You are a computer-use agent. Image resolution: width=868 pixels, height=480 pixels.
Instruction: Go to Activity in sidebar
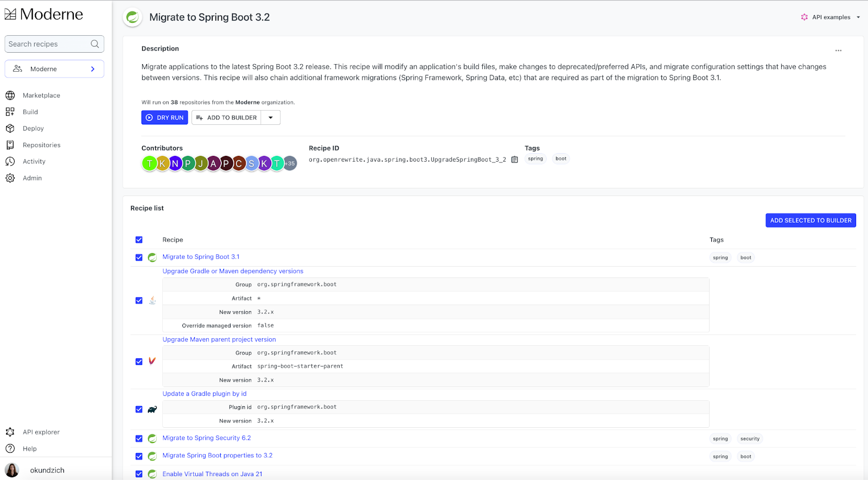pyautogui.click(x=34, y=162)
